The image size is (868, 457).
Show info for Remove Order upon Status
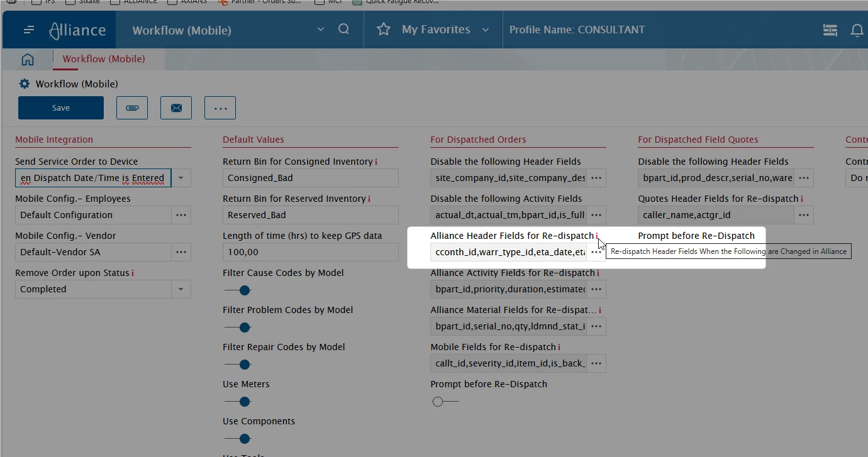[x=133, y=273]
